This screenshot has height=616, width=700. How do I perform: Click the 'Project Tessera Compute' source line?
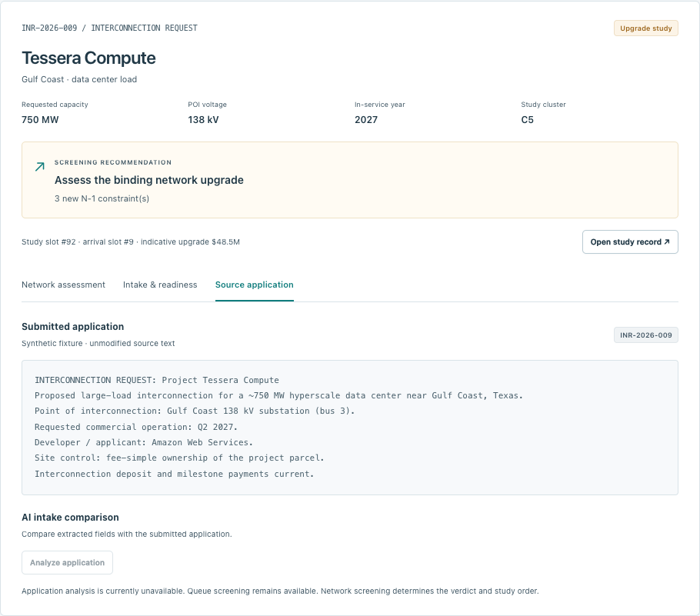[x=157, y=380]
